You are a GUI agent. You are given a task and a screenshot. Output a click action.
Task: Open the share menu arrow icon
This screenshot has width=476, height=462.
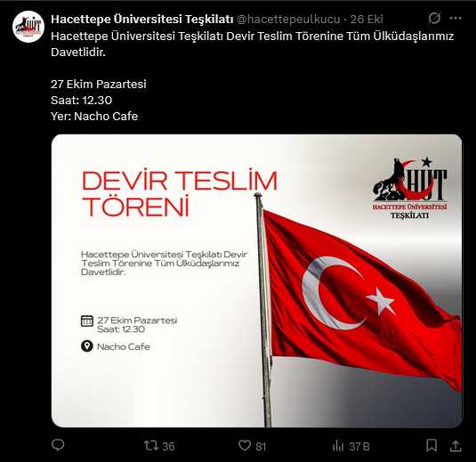pyautogui.click(x=456, y=446)
